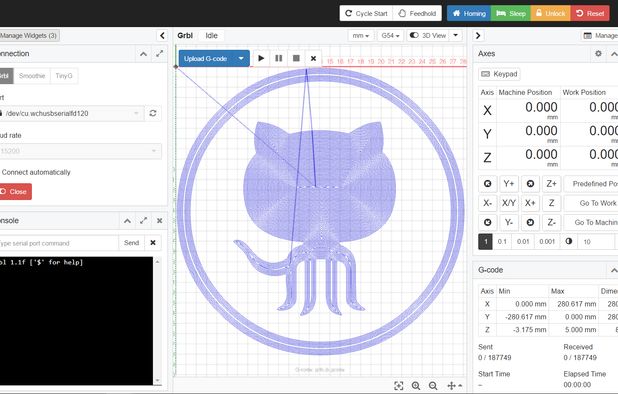Expand Connection widget to fullscreen
The height and width of the screenshot is (394, 618).
tap(159, 54)
